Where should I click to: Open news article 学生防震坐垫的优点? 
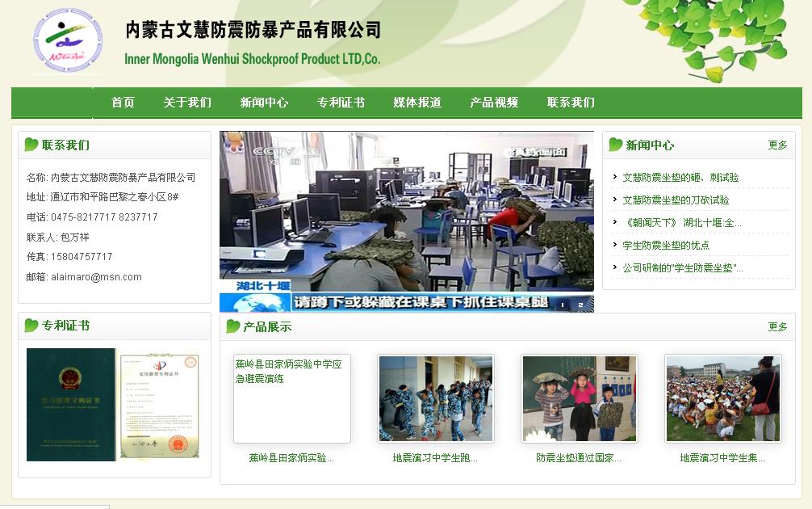click(x=666, y=245)
